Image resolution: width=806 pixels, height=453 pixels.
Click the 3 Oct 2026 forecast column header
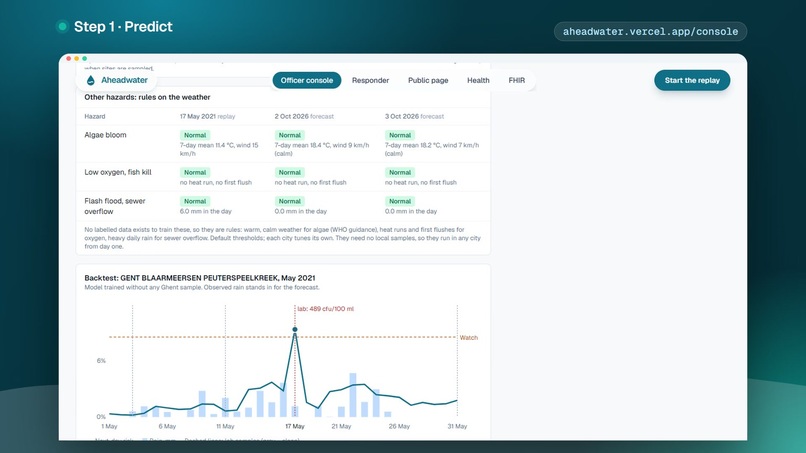(414, 116)
